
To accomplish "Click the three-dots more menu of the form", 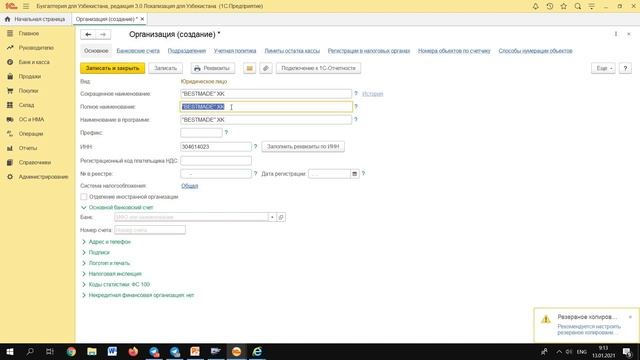I will [x=616, y=34].
